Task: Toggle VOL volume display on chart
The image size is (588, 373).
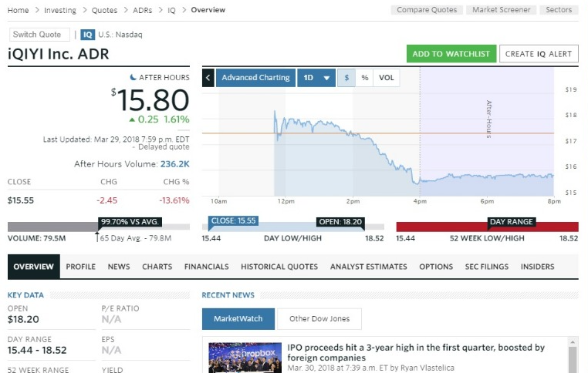Action: click(387, 78)
